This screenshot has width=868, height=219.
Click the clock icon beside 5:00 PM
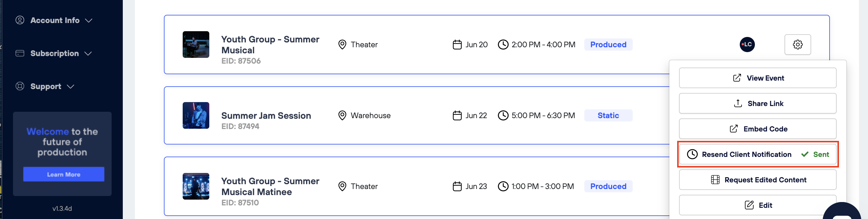pos(503,115)
